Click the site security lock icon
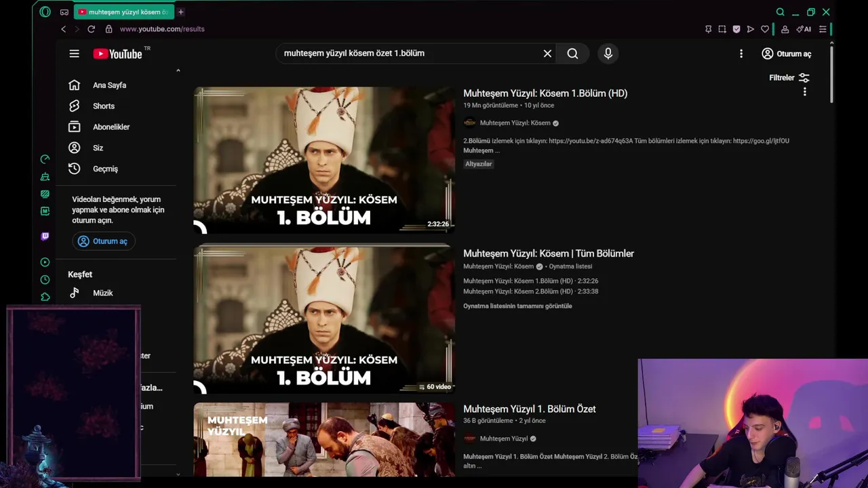Image resolution: width=868 pixels, height=488 pixels. click(x=108, y=29)
